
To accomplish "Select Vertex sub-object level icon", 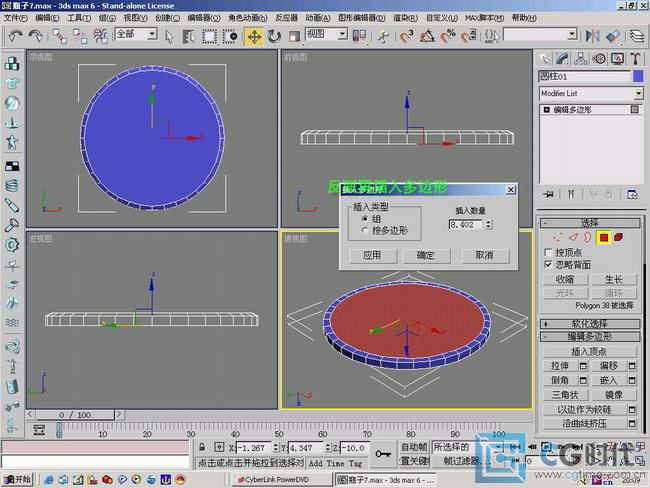I will click(558, 237).
